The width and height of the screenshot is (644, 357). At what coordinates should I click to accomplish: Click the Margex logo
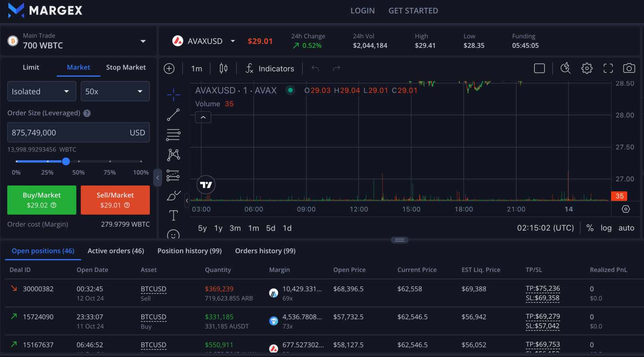click(45, 10)
